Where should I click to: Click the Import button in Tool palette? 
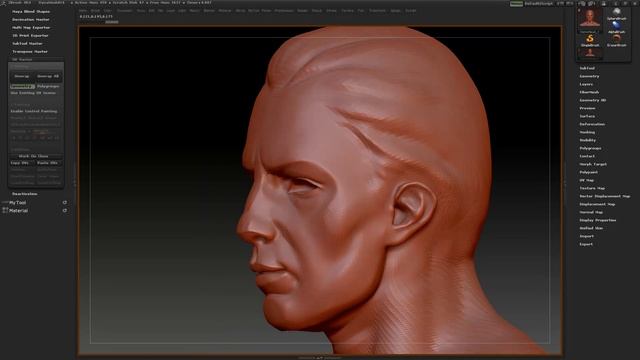tap(587, 236)
